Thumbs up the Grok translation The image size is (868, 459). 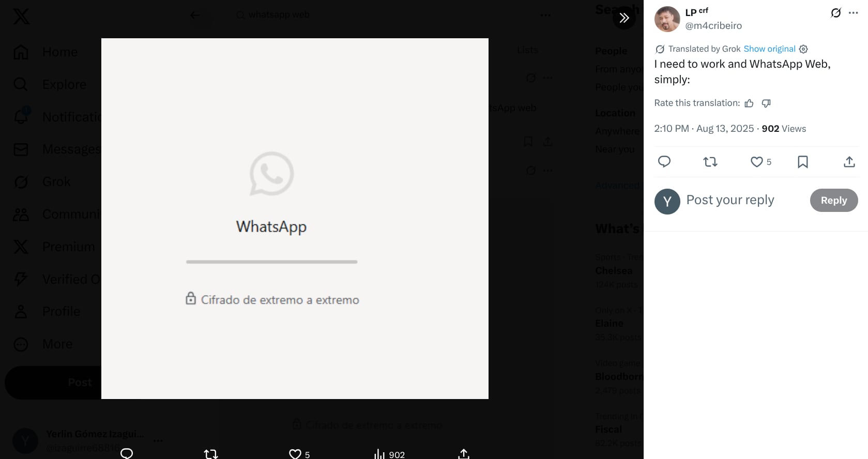click(749, 103)
